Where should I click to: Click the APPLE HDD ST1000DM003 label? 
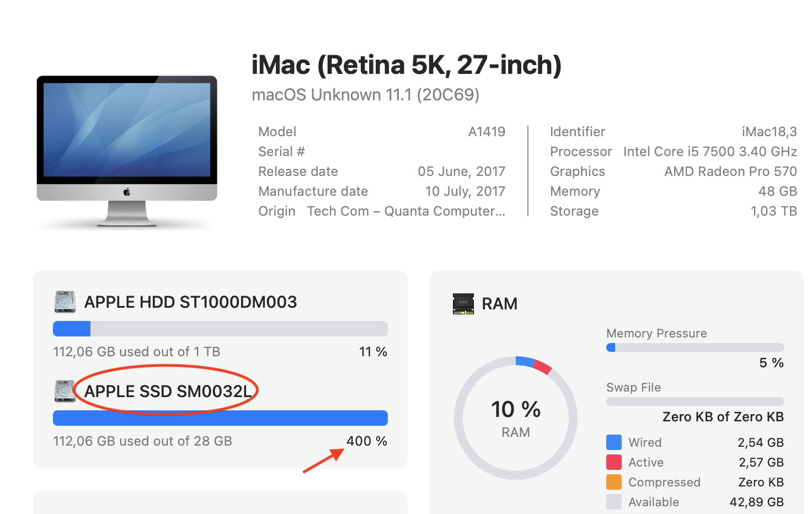click(190, 302)
